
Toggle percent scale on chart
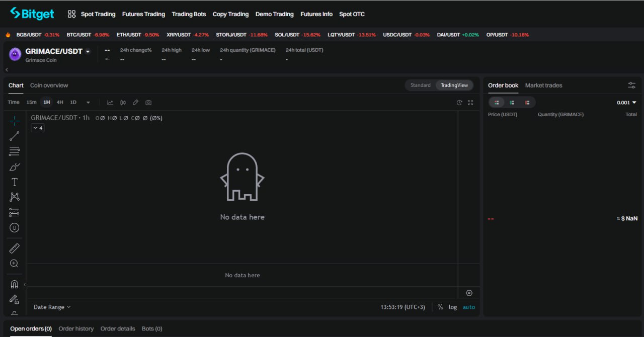[x=440, y=307]
